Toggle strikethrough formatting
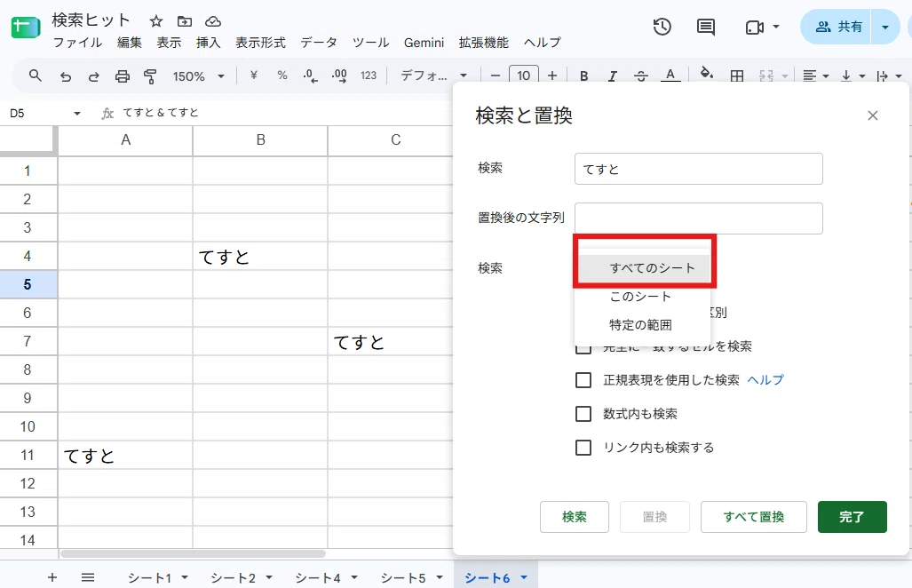 pos(641,76)
